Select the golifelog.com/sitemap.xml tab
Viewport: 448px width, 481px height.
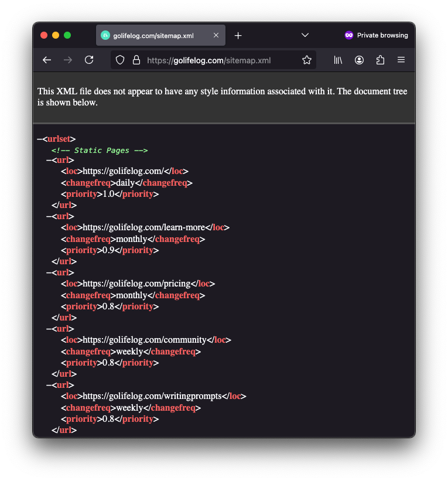pos(155,35)
